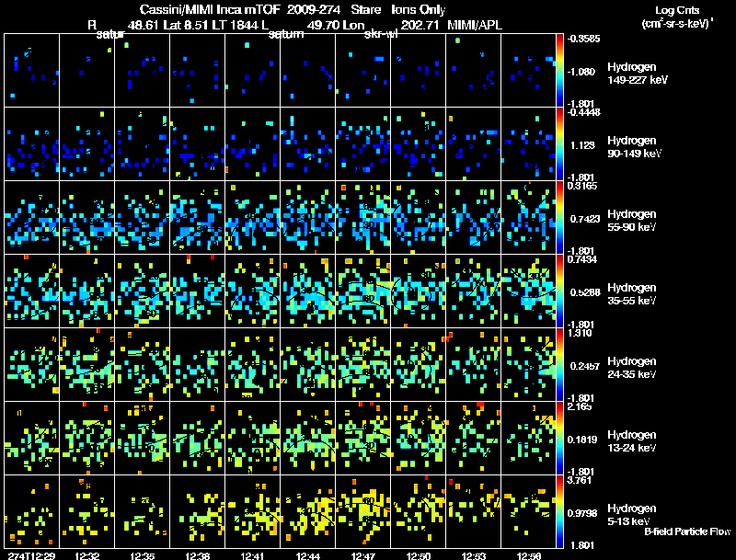736x560 pixels.
Task: Click the B-field Particle Flow legend text
Action: click(687, 531)
